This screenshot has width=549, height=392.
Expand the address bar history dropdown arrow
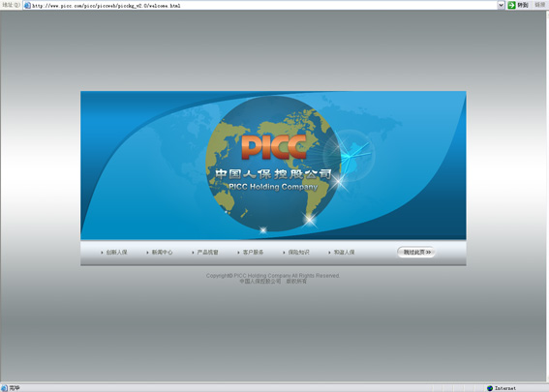tap(501, 5)
